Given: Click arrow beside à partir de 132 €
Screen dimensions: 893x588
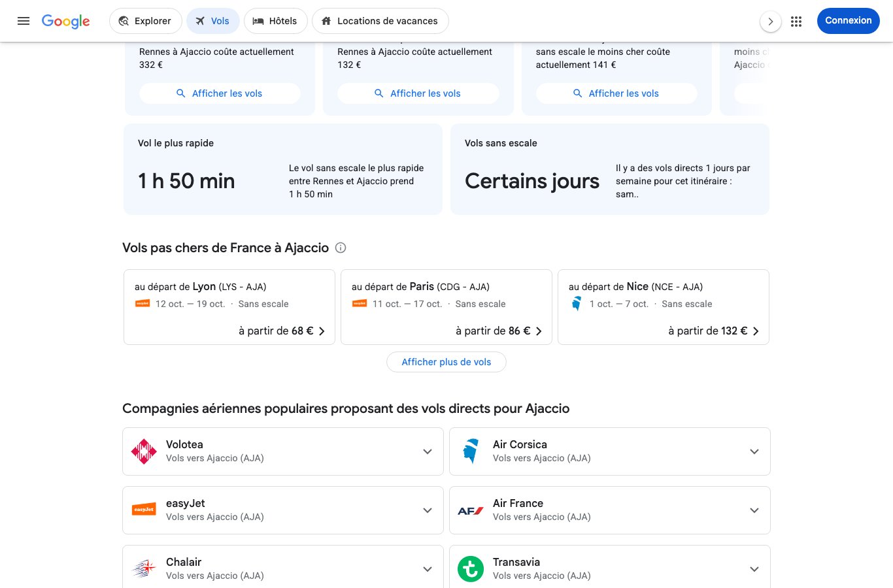Looking at the screenshot, I should coord(756,331).
